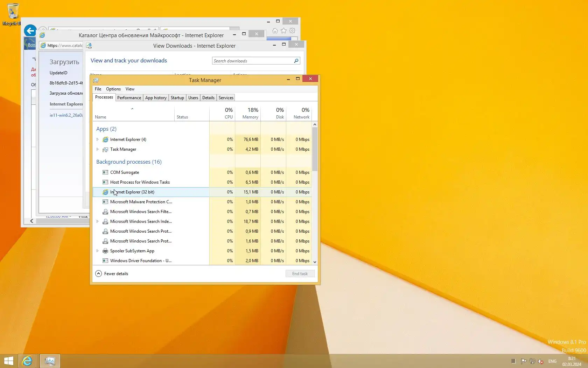This screenshot has height=368, width=588.
Task: Select the COM Surrogate process icon
Action: (x=105, y=172)
